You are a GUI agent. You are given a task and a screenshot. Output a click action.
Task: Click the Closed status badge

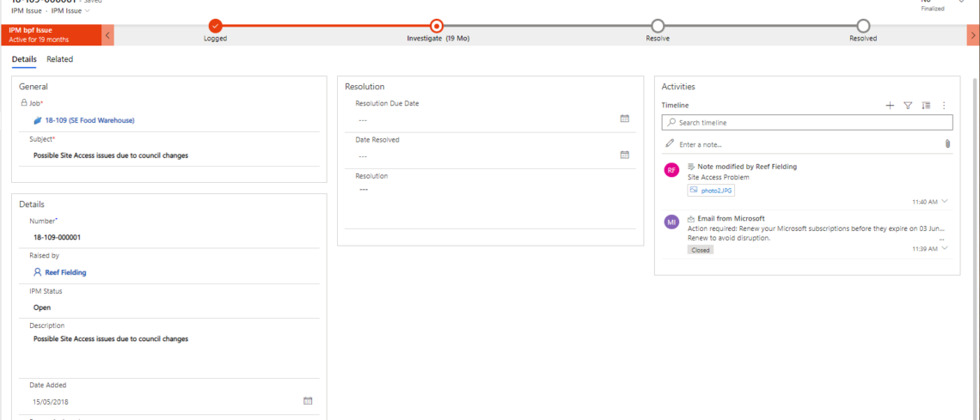[x=701, y=250]
